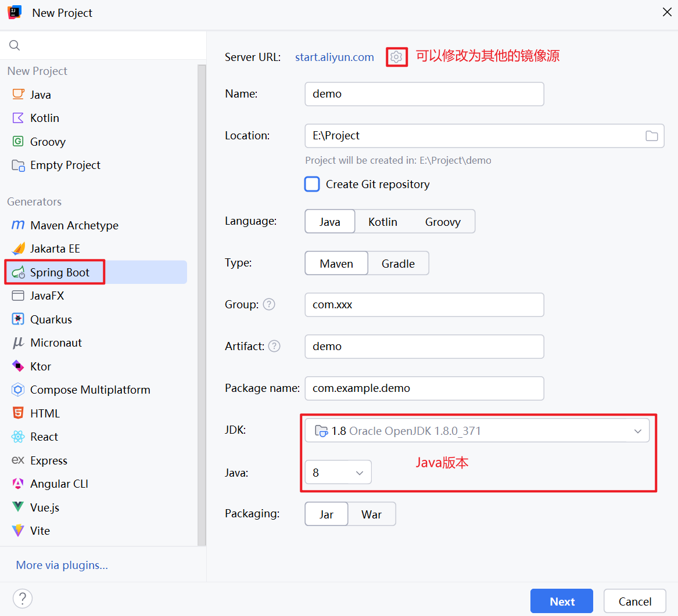Click the JavaFX window icon
Image resolution: width=678 pixels, height=616 pixels.
[x=18, y=296]
